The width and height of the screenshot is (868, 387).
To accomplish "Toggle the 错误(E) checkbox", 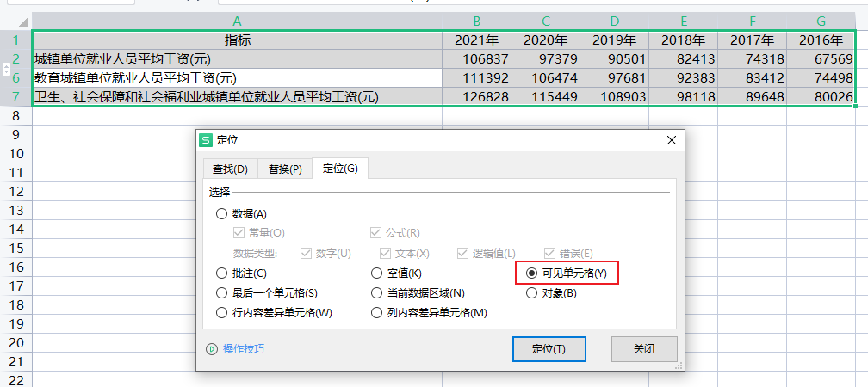I will 549,253.
